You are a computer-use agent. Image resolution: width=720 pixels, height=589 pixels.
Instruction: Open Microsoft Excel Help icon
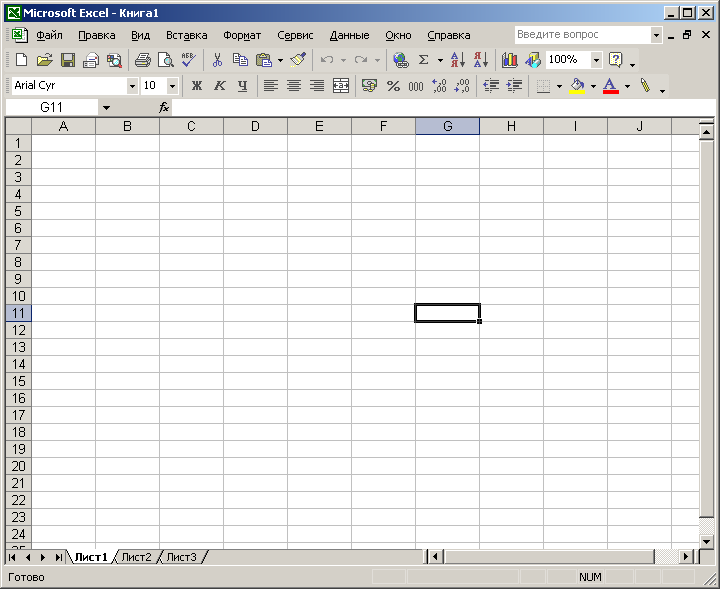(x=615, y=60)
